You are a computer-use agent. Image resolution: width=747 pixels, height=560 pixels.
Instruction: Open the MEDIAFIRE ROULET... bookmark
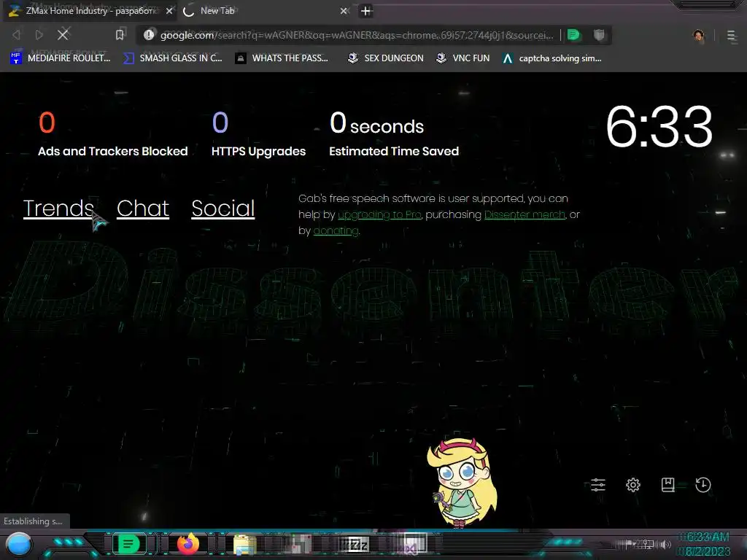60,58
